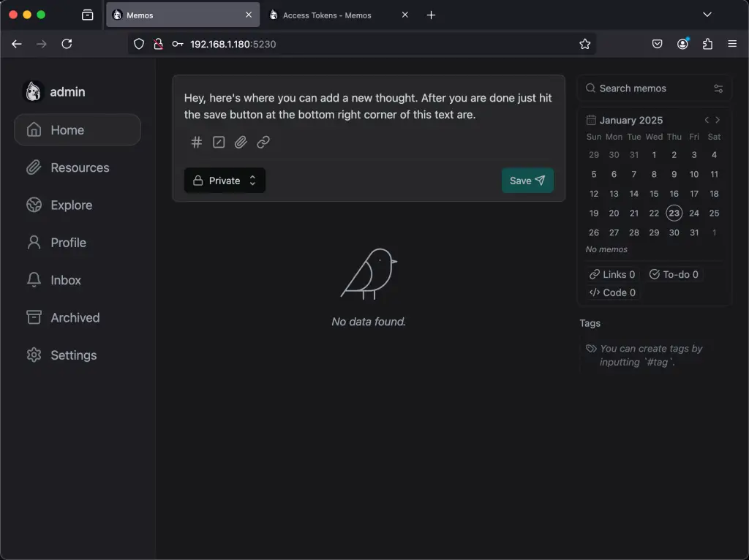Save the new memo
749x560 pixels.
[527, 180]
